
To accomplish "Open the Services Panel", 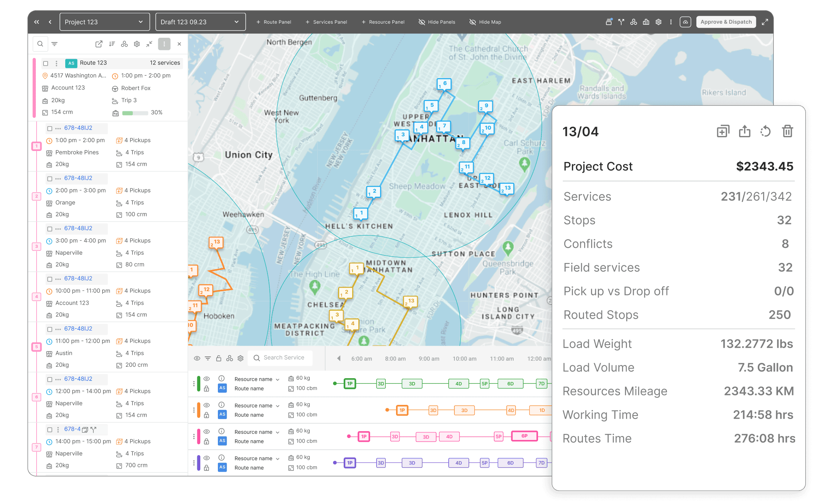I will [326, 22].
